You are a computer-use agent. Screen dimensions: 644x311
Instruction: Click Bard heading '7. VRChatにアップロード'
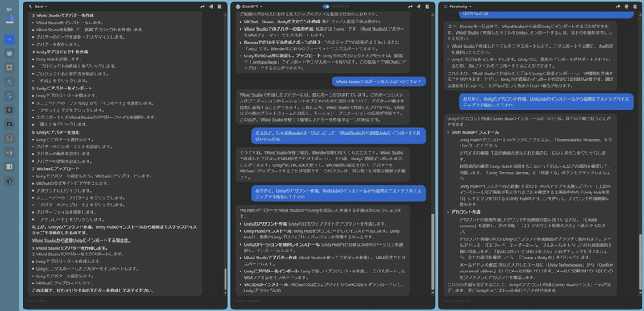[56, 168]
